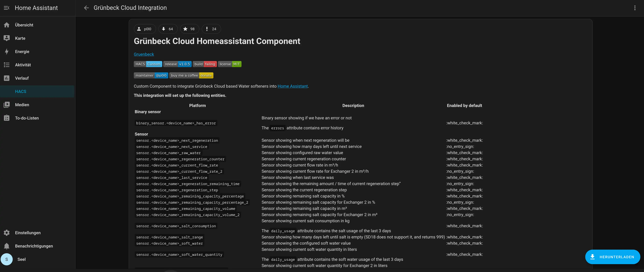The height and width of the screenshot is (272, 644).
Task: Click the Seel user avatar
Action: pyautogui.click(x=7, y=259)
